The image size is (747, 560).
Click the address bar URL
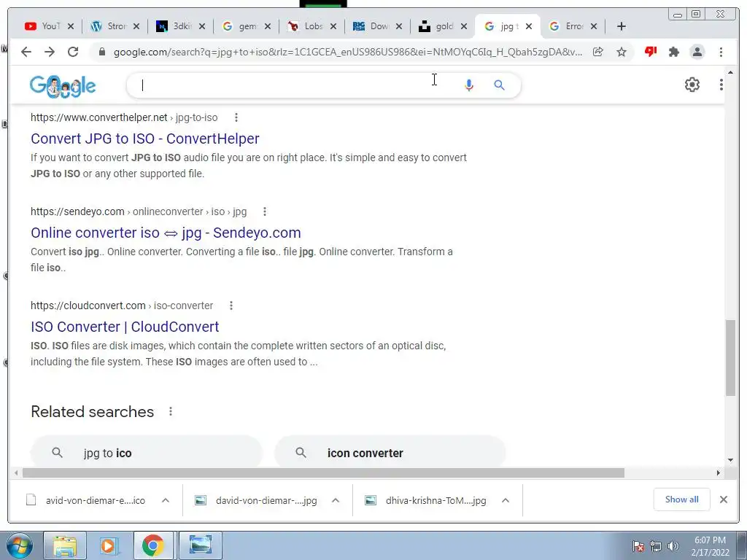click(x=348, y=52)
